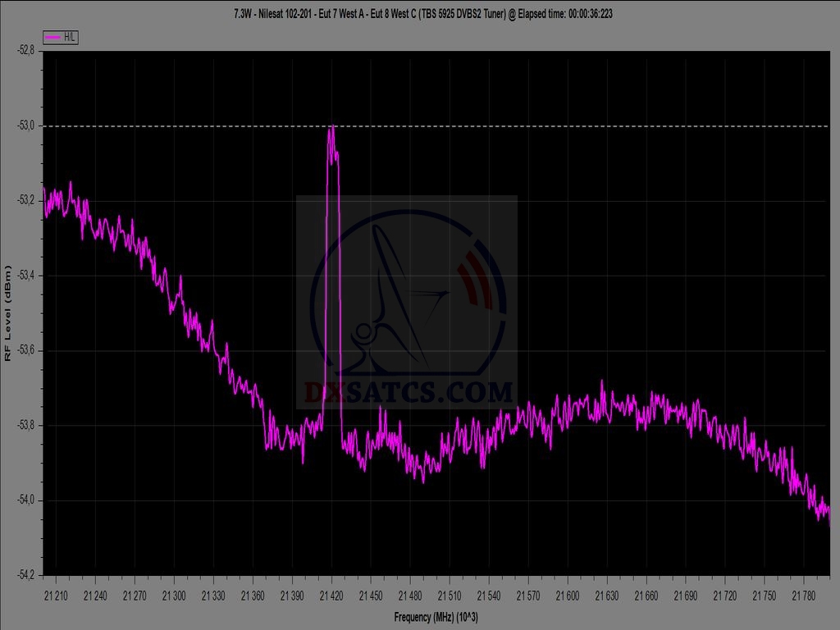This screenshot has height=630, width=840.
Task: Click the 21 600 frequency tick label
Action: pos(568,595)
